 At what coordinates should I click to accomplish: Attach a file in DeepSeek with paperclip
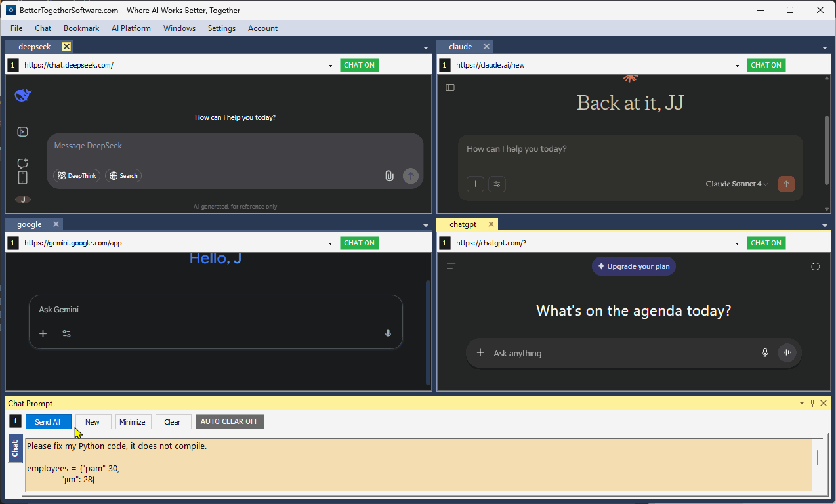click(x=389, y=176)
